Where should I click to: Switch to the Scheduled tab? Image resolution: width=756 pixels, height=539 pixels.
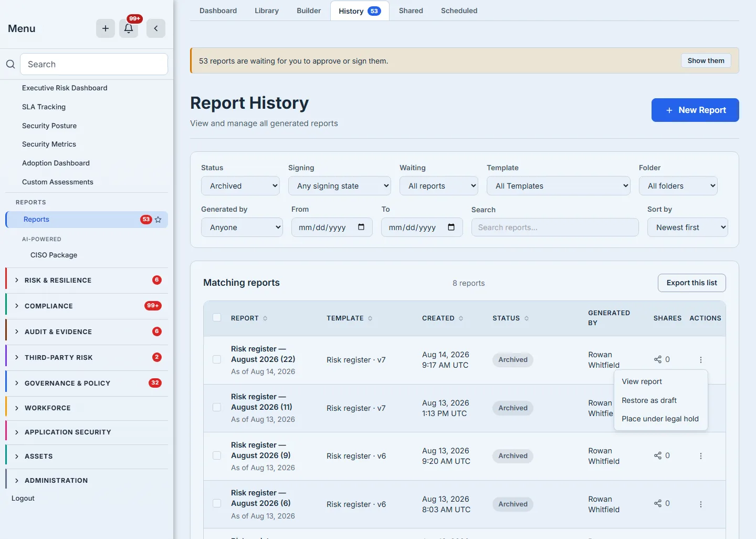point(459,11)
